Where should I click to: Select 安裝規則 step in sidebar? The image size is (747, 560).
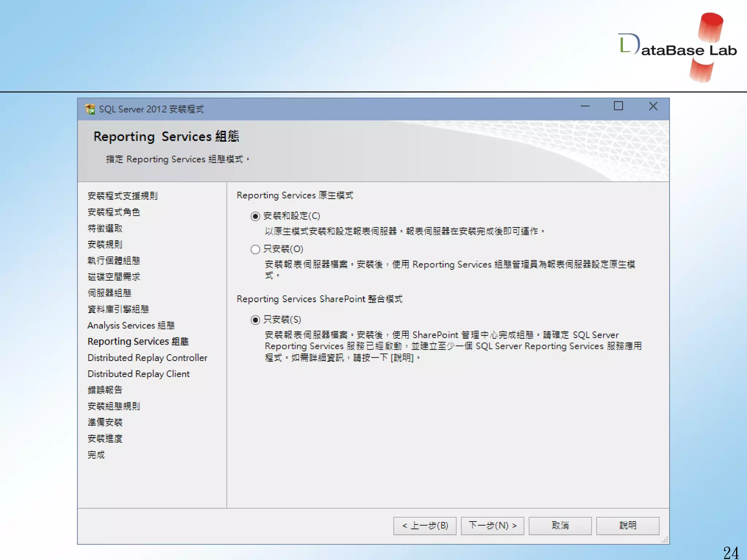click(x=105, y=244)
